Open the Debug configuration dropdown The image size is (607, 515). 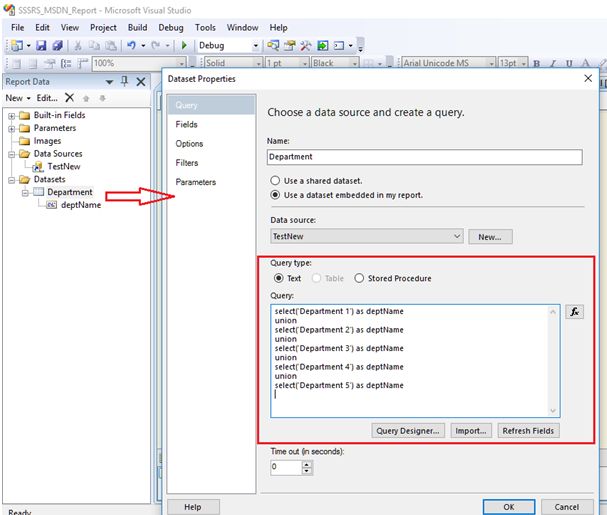tap(255, 46)
